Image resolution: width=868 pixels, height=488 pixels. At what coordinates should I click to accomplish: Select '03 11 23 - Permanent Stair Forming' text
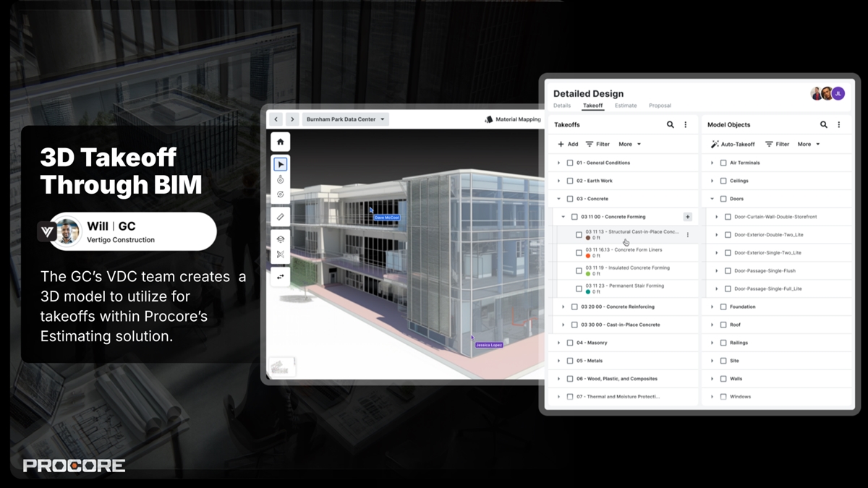point(625,286)
